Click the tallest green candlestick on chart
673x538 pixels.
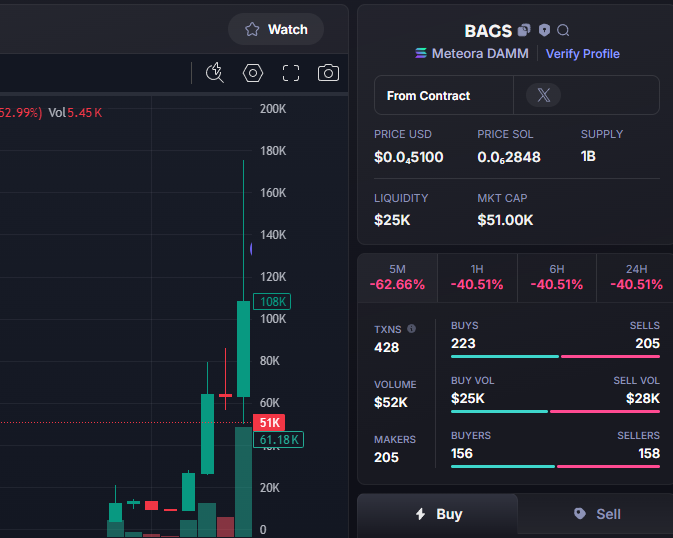click(x=243, y=349)
